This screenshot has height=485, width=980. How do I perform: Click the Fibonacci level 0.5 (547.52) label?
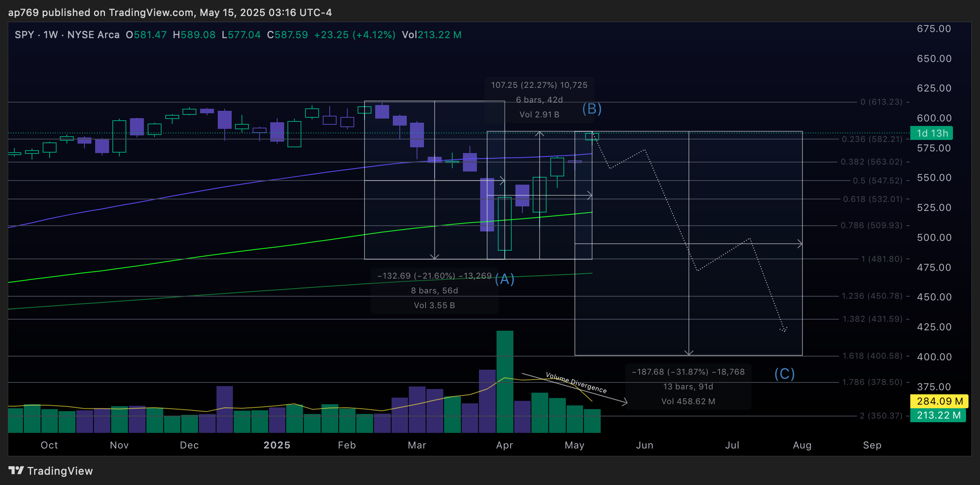877,181
